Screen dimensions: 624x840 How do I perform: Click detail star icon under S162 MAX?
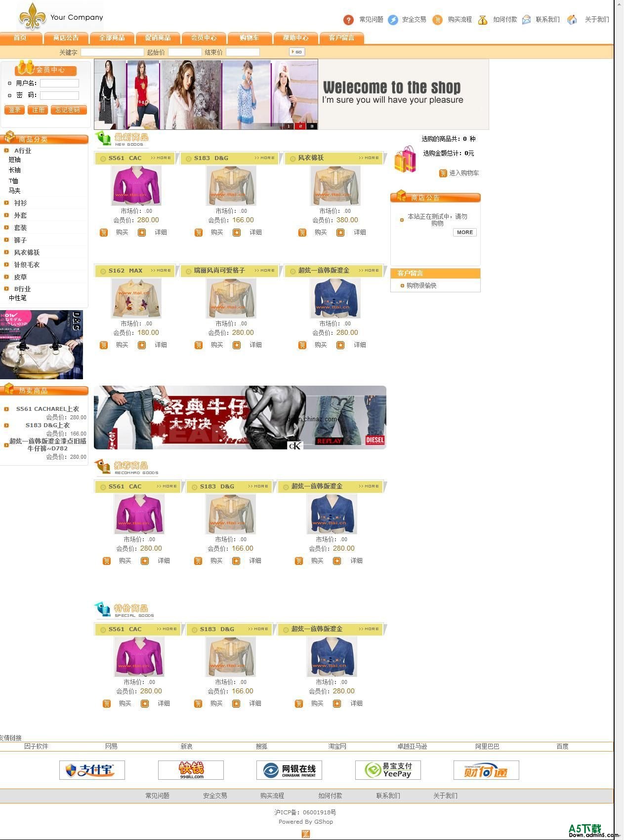(x=142, y=345)
